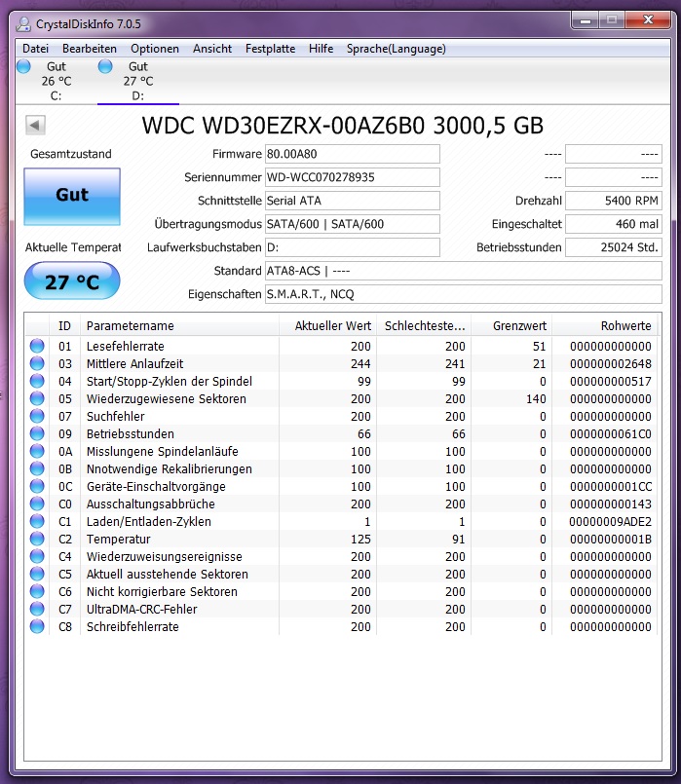Viewport: 681px width, 784px height.
Task: Click the Eingeschaltet field 460 mal
Action: point(614,224)
